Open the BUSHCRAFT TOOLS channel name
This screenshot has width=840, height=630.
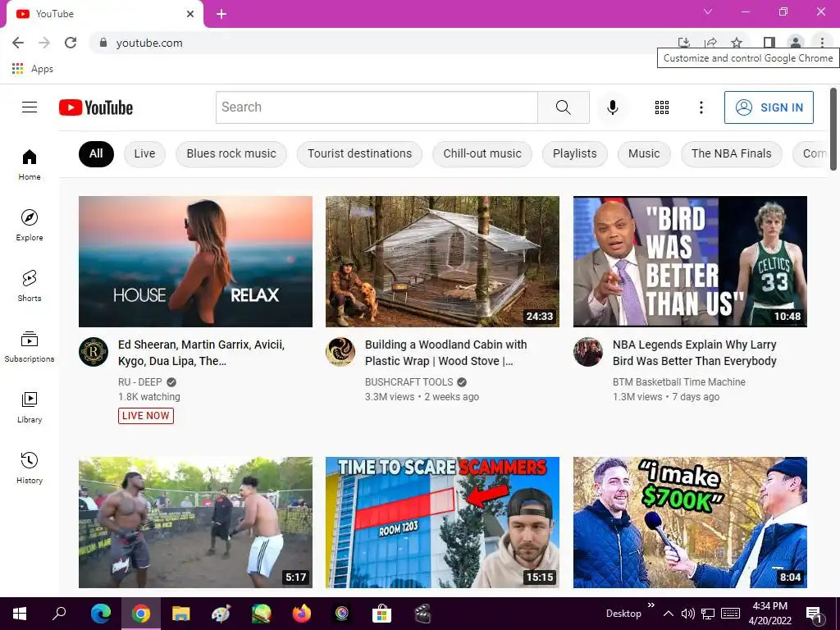point(409,382)
